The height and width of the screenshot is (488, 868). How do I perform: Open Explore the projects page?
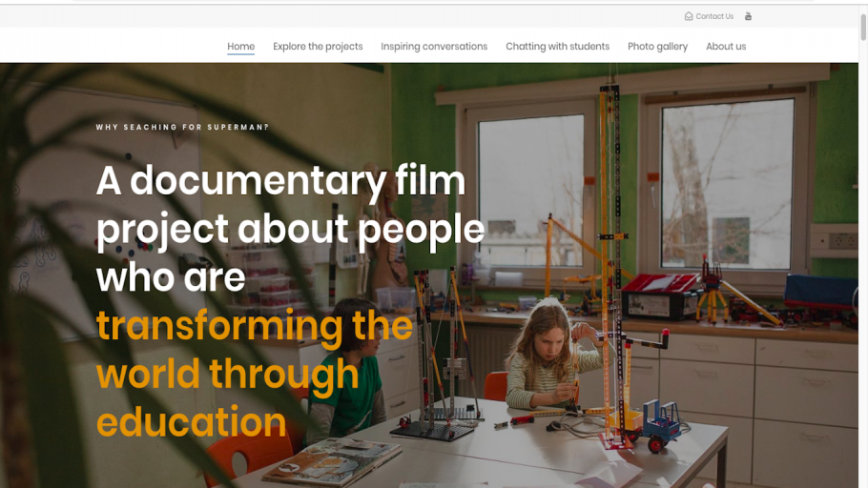coord(318,47)
